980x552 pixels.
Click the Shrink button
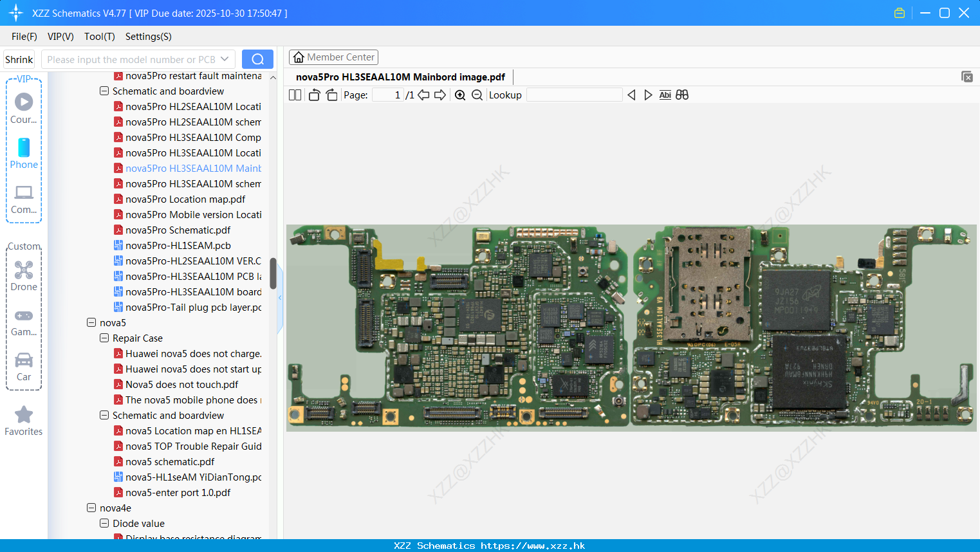[19, 59]
